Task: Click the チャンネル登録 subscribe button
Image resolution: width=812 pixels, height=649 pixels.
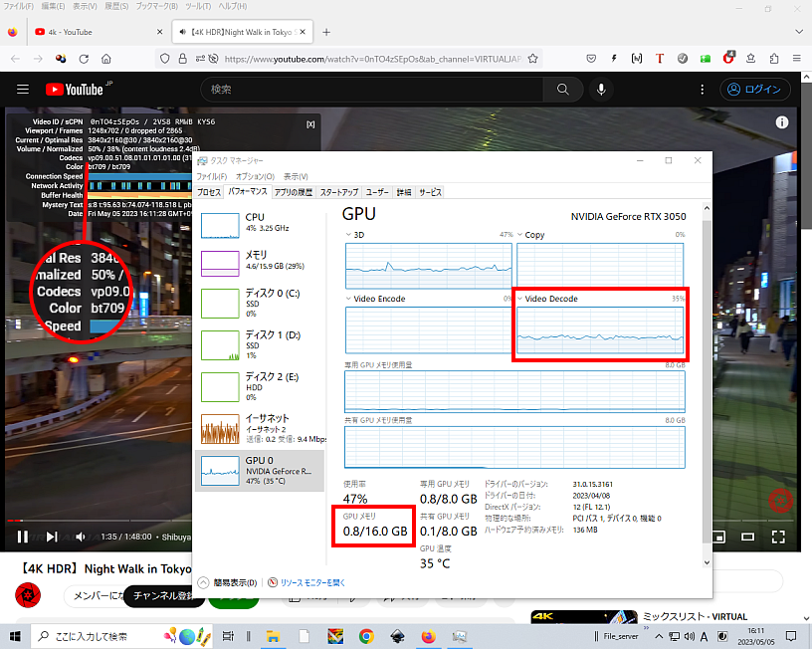Action: point(162,595)
